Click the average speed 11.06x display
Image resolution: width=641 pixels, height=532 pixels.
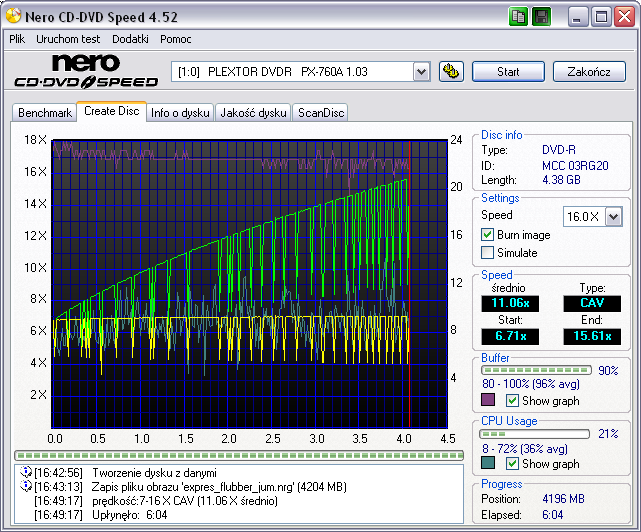[510, 303]
